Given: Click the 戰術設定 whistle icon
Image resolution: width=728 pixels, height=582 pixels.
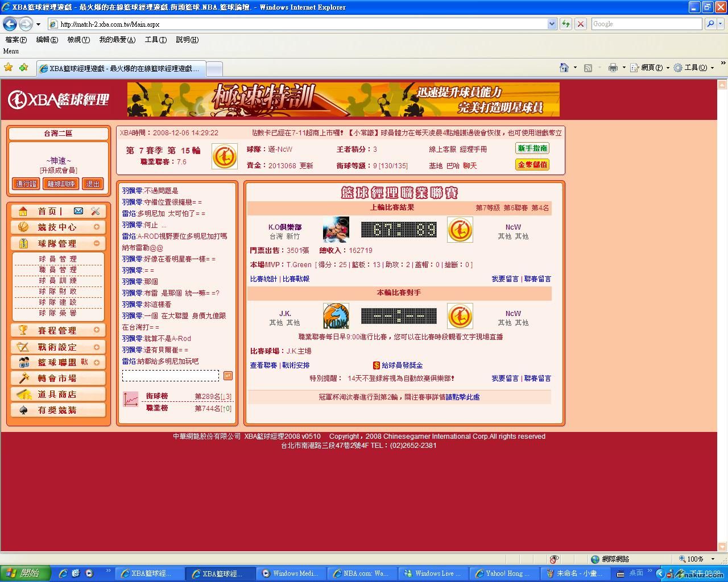Looking at the screenshot, I should pyautogui.click(x=23, y=347).
